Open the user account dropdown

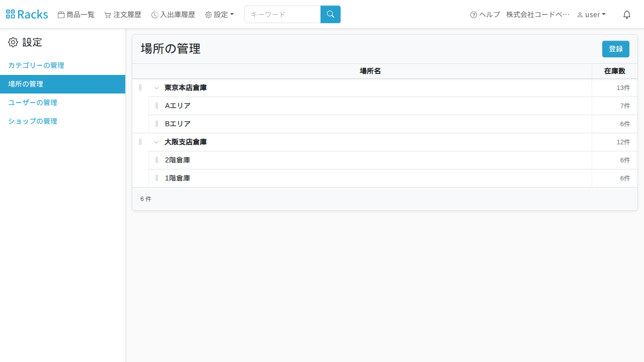pos(591,15)
